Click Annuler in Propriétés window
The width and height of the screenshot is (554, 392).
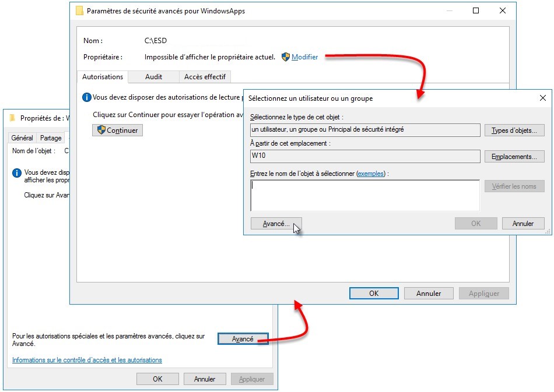[x=205, y=379]
